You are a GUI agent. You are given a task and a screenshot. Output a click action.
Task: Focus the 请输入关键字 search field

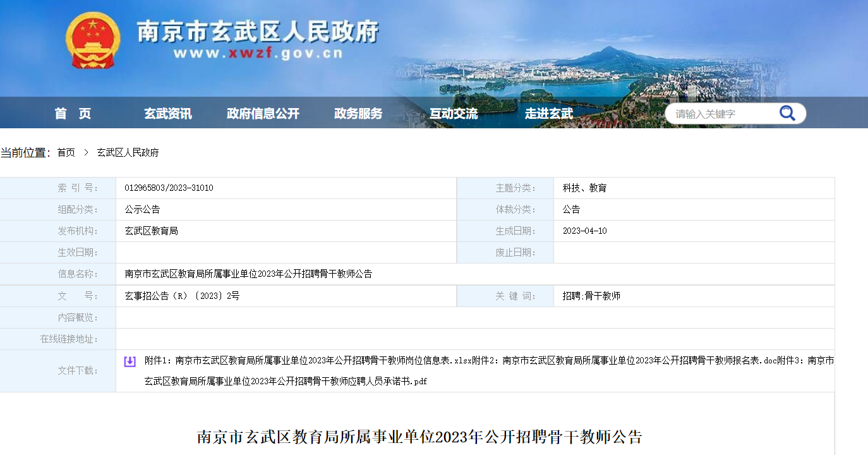(x=723, y=114)
